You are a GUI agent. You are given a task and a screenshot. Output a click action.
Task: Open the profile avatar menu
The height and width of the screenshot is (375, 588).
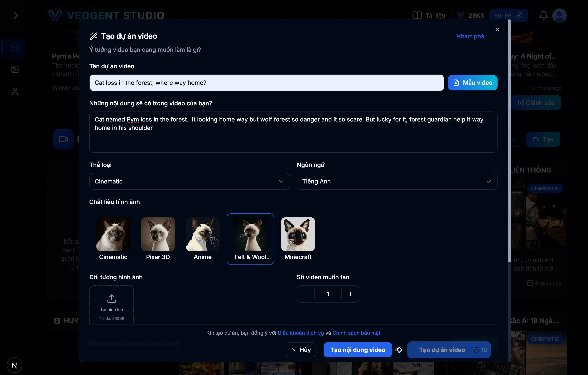tap(559, 15)
